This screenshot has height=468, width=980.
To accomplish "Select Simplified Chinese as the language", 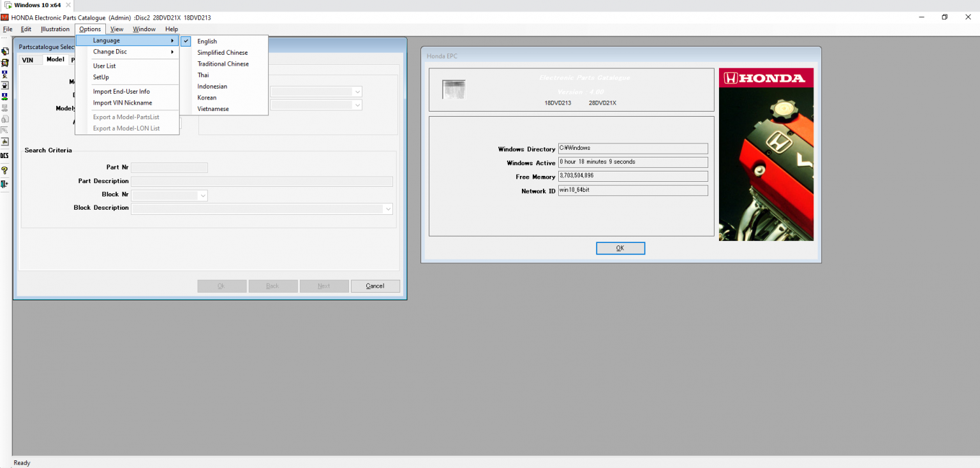I will (221, 52).
